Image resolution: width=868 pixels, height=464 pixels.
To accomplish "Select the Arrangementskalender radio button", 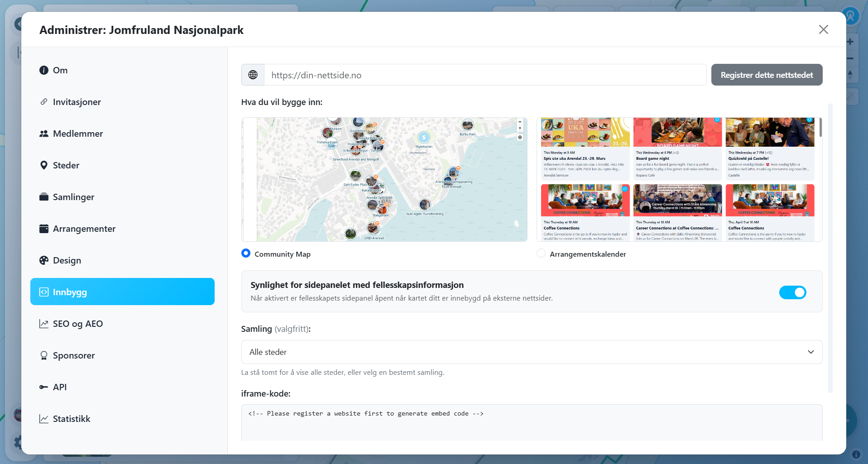I will 541,254.
